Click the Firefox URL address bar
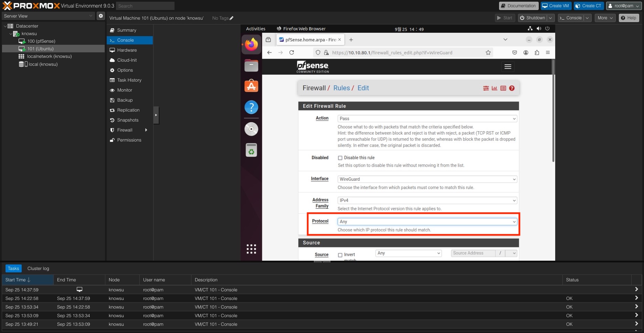The height and width of the screenshot is (333, 644). (403, 53)
